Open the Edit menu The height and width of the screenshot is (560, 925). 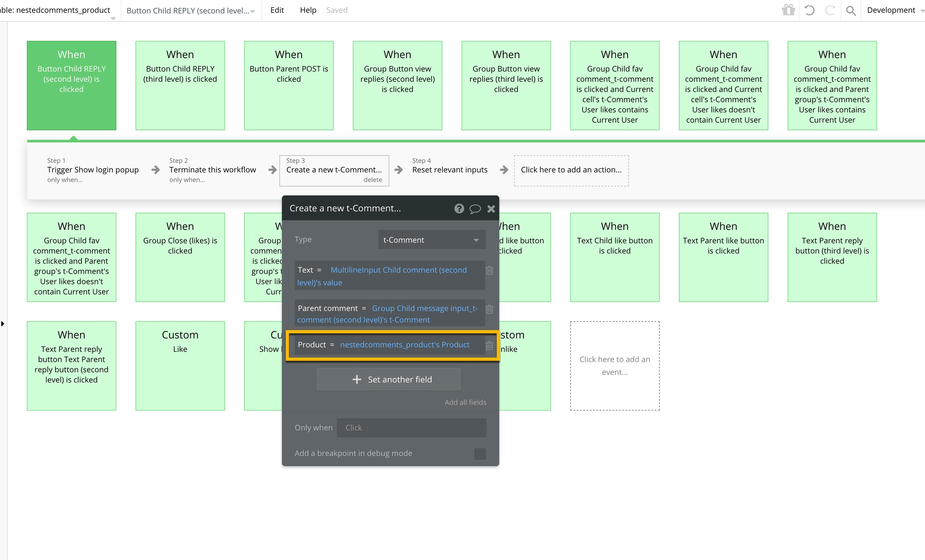click(x=277, y=10)
